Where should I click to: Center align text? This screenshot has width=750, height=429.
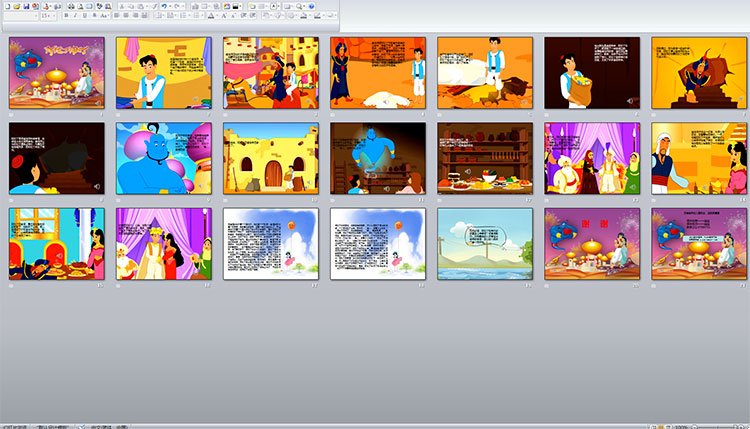[126, 15]
